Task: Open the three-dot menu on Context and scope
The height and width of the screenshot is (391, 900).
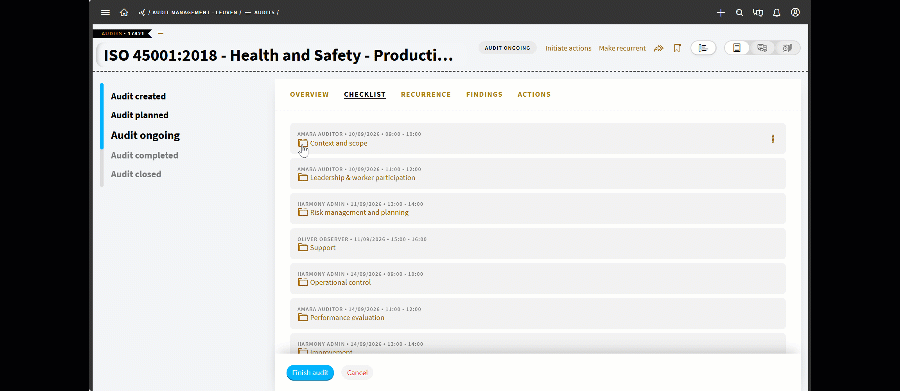Action: [x=773, y=139]
